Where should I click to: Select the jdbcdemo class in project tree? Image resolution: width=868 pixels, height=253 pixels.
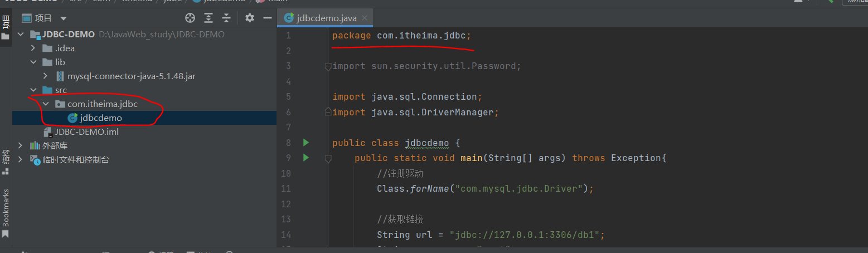point(144,118)
